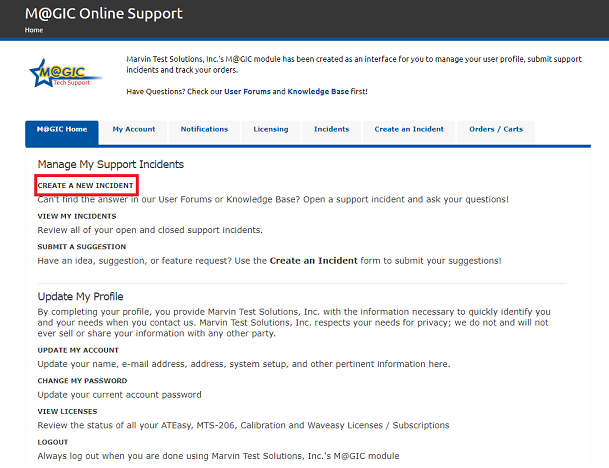Click UPDATE MY ACCOUNT link
Screen dimensions: 609x468
click(78, 350)
